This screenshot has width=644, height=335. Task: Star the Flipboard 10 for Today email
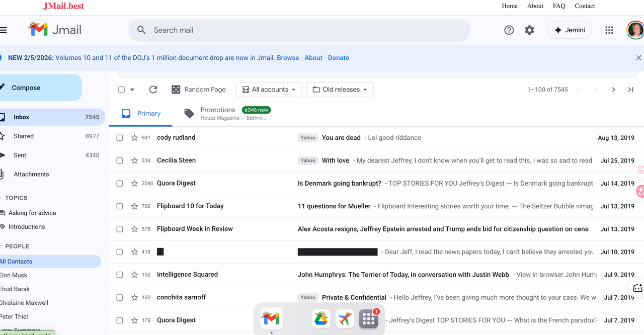click(134, 206)
